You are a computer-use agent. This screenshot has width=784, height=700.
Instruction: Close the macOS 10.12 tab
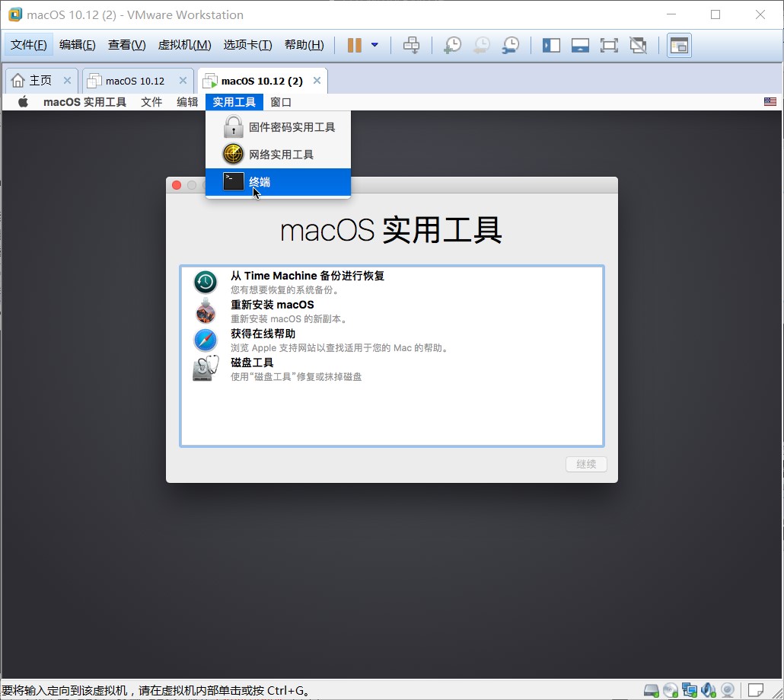click(x=183, y=81)
